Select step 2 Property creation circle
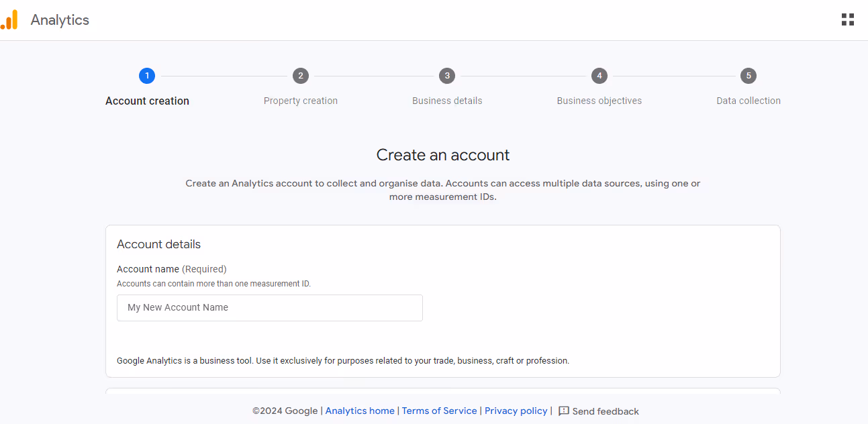Image resolution: width=868 pixels, height=424 pixels. click(x=301, y=76)
